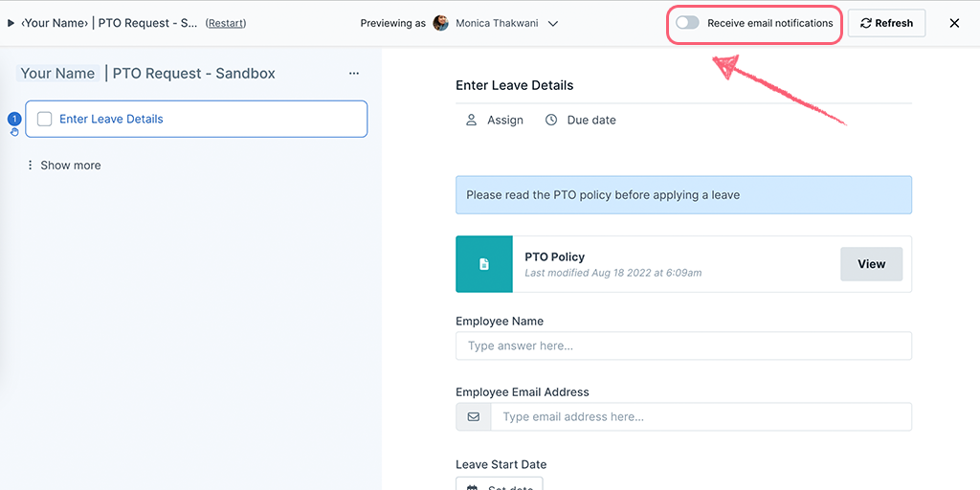This screenshot has height=490, width=980.
Task: Expand Show more in task list
Action: pyautogui.click(x=63, y=166)
